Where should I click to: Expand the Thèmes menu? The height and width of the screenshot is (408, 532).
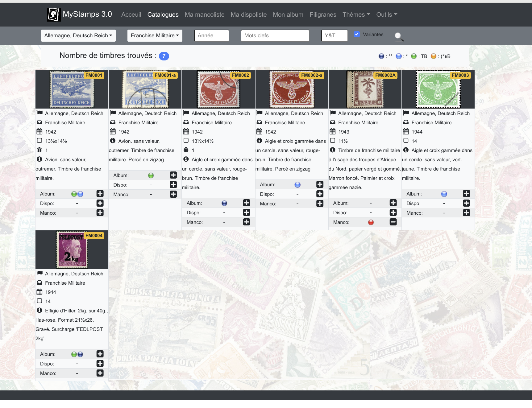point(356,14)
